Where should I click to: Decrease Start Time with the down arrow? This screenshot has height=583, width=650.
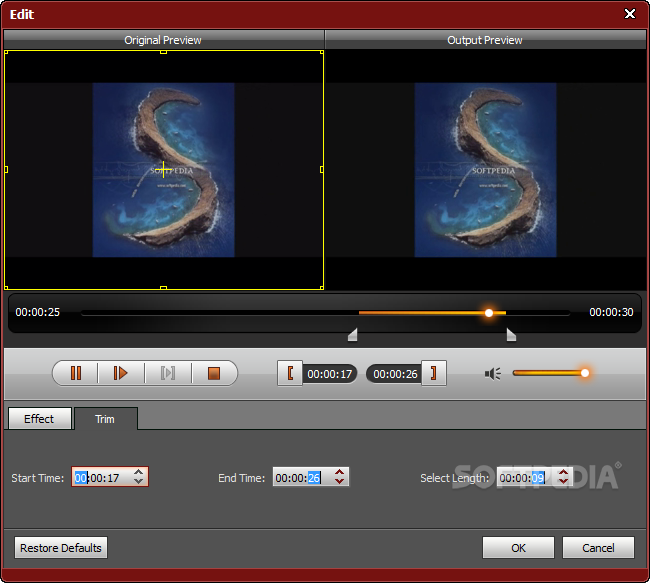tap(139, 481)
